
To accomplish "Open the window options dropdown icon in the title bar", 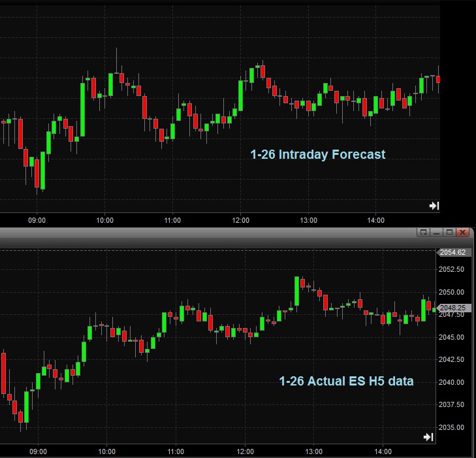I will 423,232.
